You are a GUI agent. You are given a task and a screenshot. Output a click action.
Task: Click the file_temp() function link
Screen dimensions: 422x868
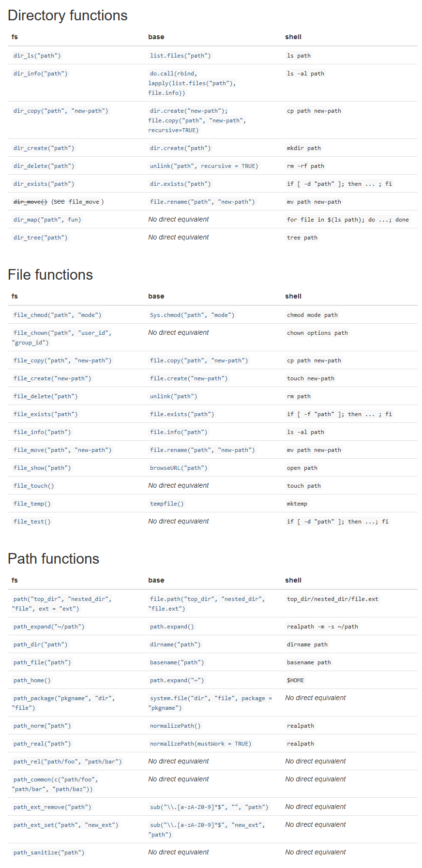click(x=32, y=504)
